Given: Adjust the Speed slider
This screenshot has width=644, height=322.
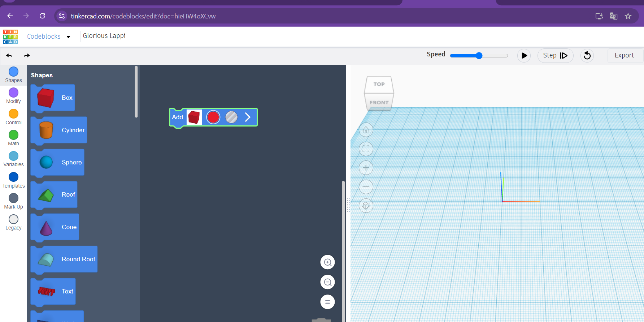Looking at the screenshot, I should click(479, 55).
